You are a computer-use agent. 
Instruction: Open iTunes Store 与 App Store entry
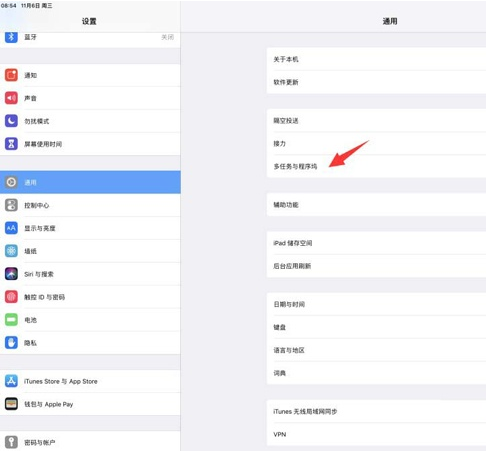(90, 381)
